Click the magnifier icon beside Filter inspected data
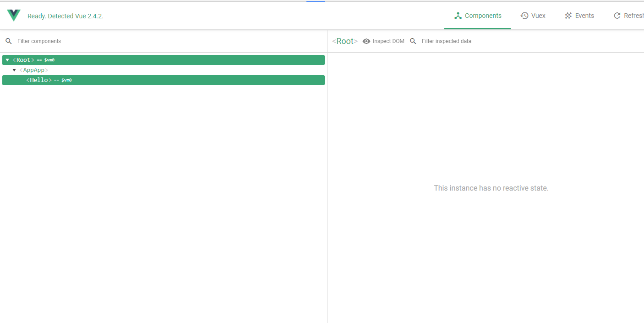The height and width of the screenshot is (323, 644). pyautogui.click(x=413, y=41)
